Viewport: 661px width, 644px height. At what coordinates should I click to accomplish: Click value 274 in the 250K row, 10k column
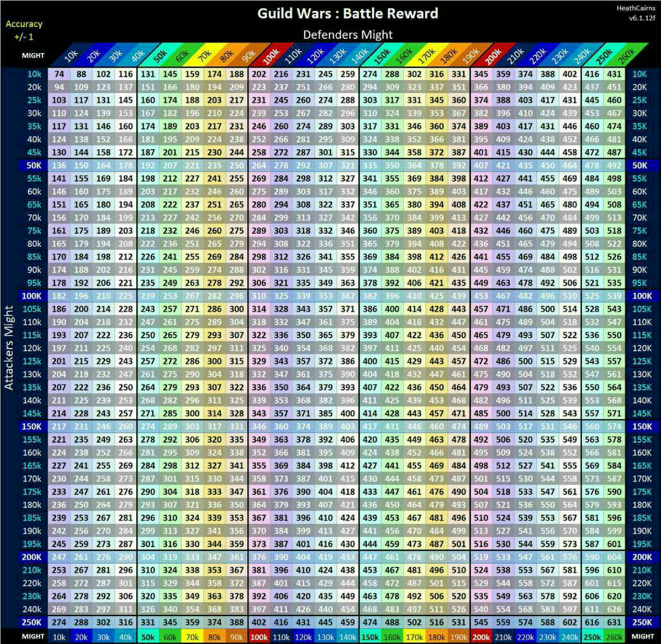pos(59,622)
